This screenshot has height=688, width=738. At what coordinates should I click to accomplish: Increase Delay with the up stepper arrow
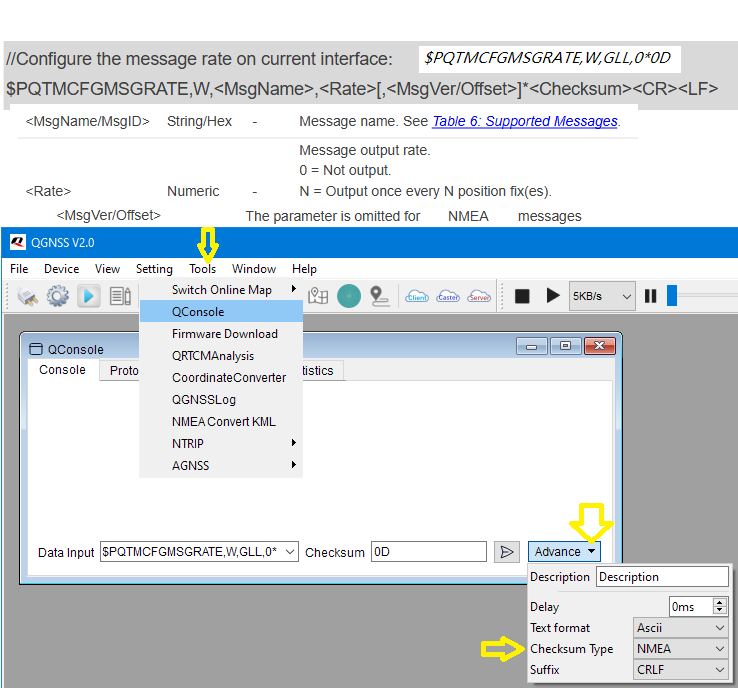click(720, 602)
